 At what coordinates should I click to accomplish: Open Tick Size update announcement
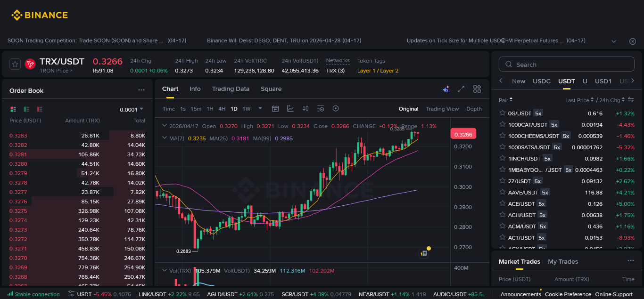click(x=496, y=41)
